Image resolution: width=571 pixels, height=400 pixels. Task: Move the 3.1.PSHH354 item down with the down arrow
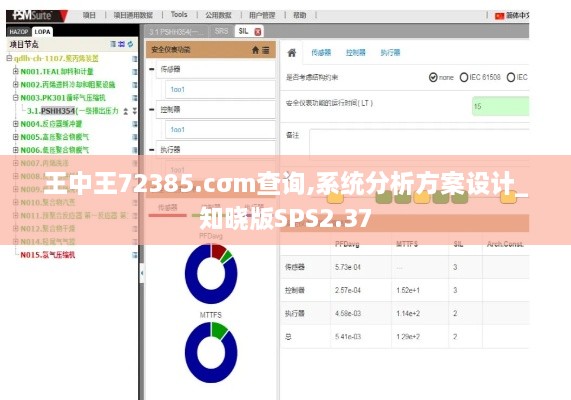pos(134,111)
